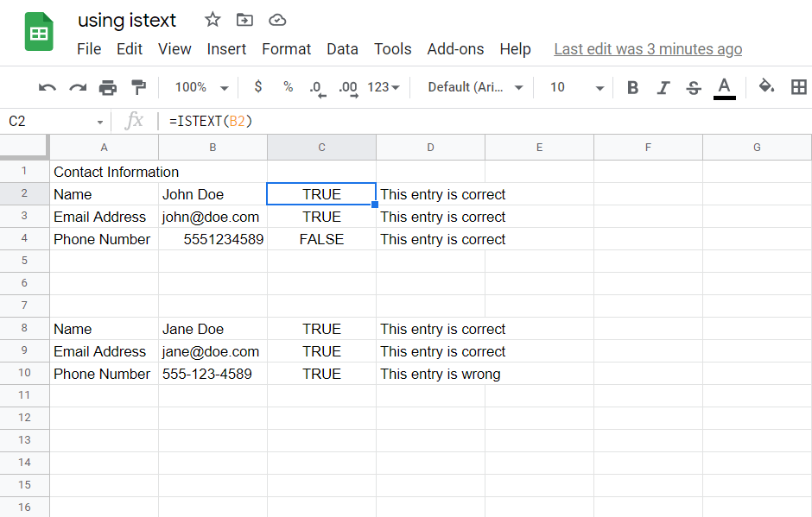This screenshot has height=517, width=812.
Task: Select the TRUE cell in row 10
Action: (x=321, y=374)
